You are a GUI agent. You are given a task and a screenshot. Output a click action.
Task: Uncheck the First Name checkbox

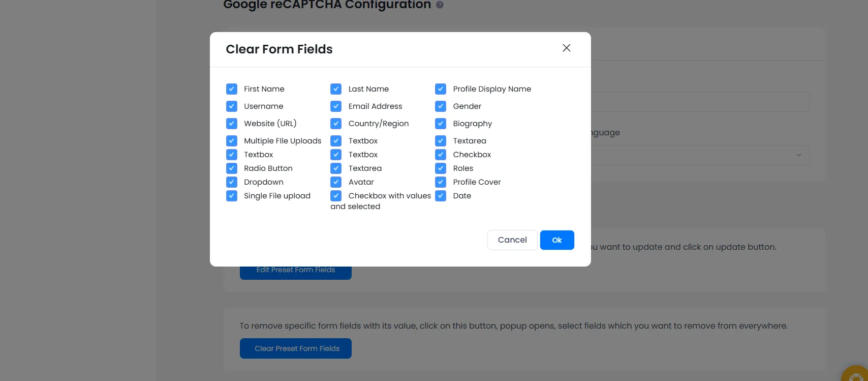(232, 89)
